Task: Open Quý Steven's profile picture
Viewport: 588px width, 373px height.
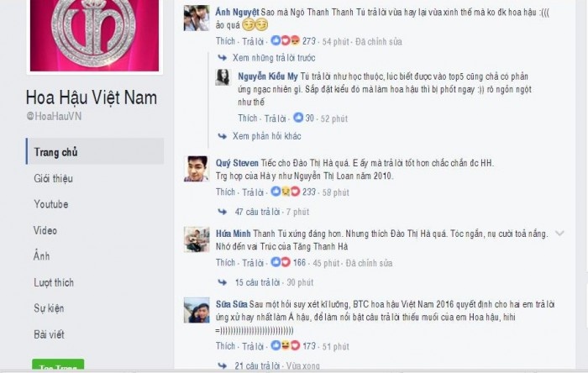Action: pyautogui.click(x=197, y=169)
